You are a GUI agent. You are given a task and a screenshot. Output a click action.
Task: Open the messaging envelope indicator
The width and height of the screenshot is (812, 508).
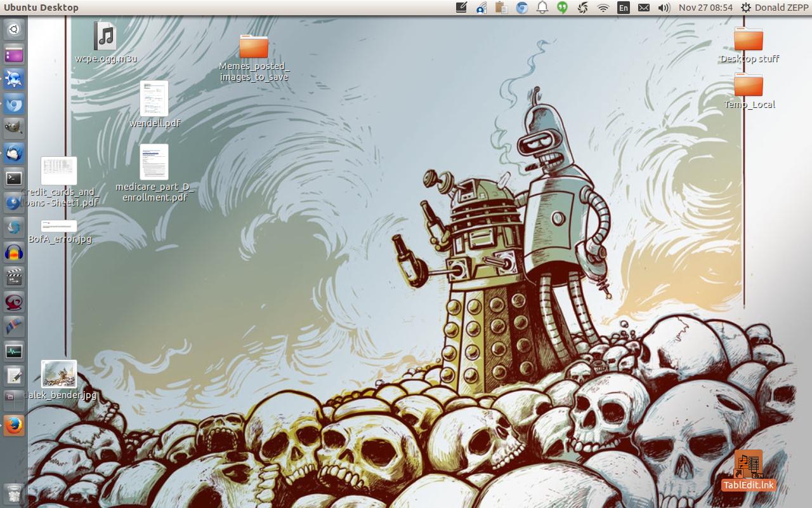coord(644,8)
